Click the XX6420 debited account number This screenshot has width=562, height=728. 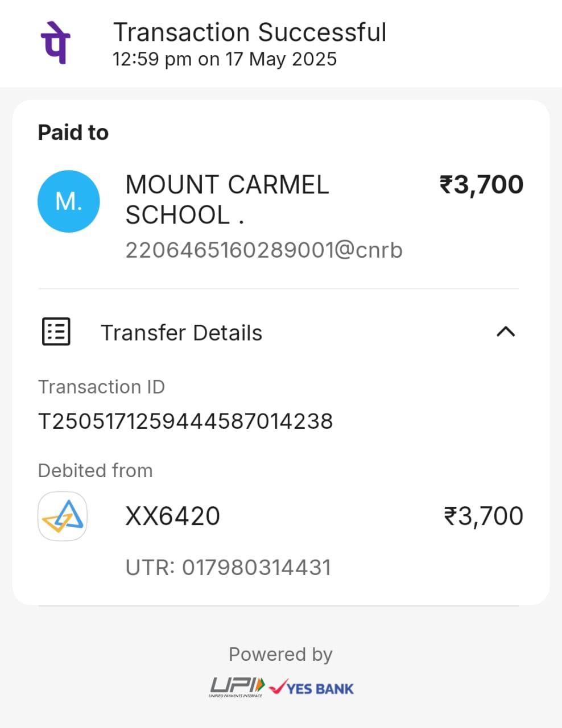point(172,516)
